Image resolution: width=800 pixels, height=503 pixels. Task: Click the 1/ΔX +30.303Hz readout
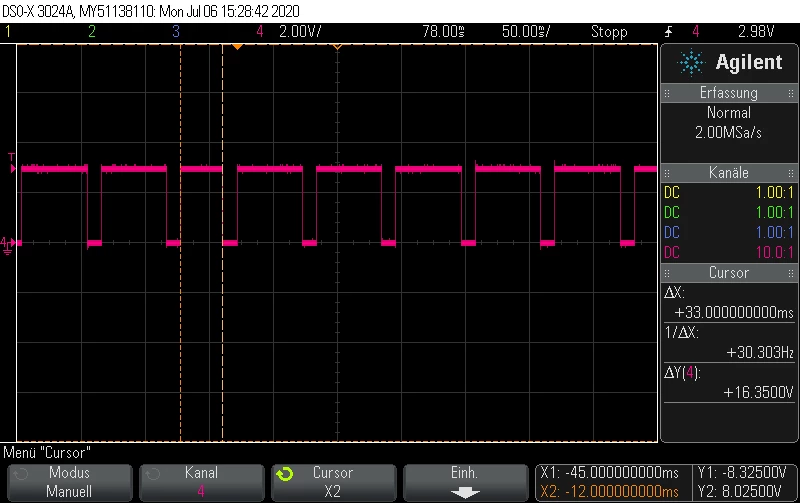[729, 342]
